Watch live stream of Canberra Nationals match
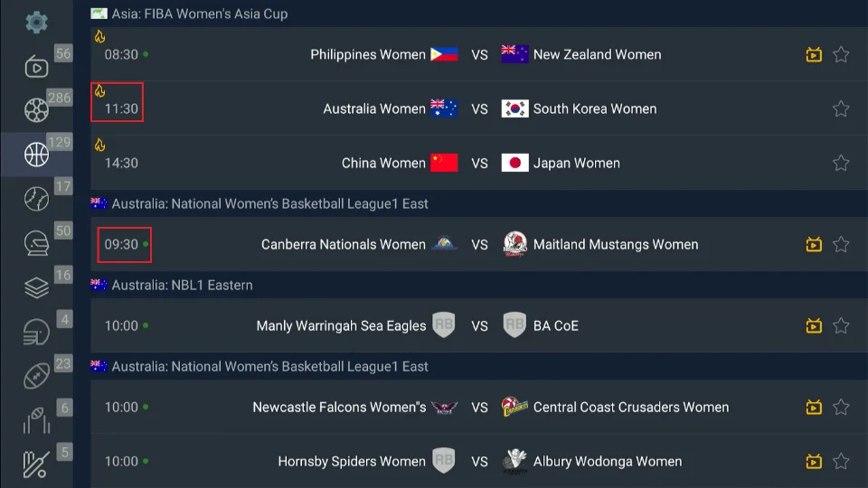Viewport: 868px width, 488px height. click(814, 245)
